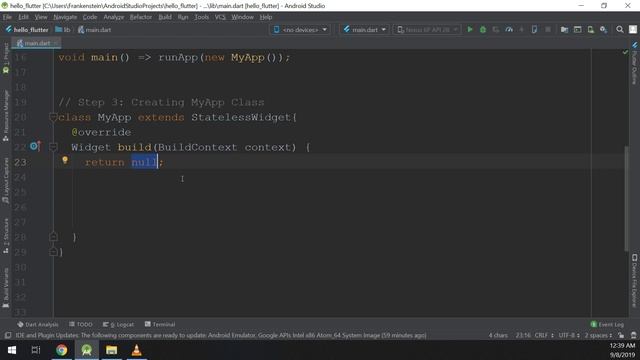Click the lib folder breadcrumb

pyautogui.click(x=63, y=30)
